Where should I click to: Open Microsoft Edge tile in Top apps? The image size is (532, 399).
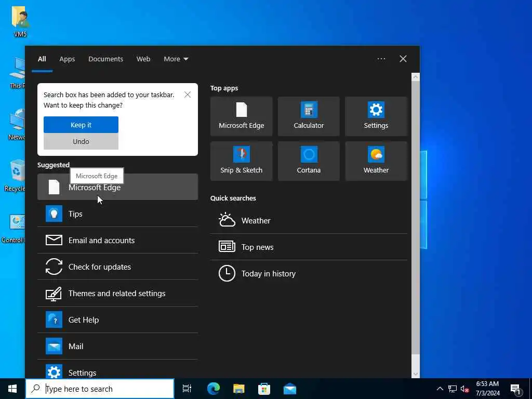coord(241,116)
